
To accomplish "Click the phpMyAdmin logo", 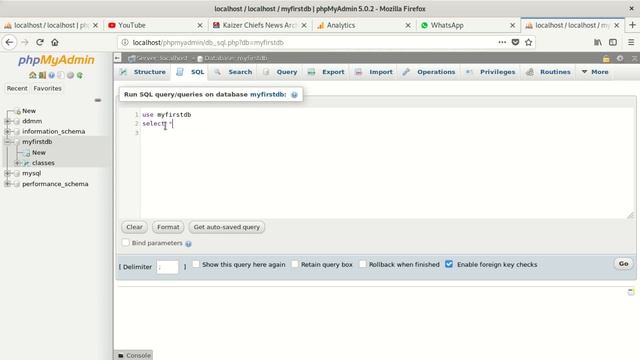I will (56, 60).
